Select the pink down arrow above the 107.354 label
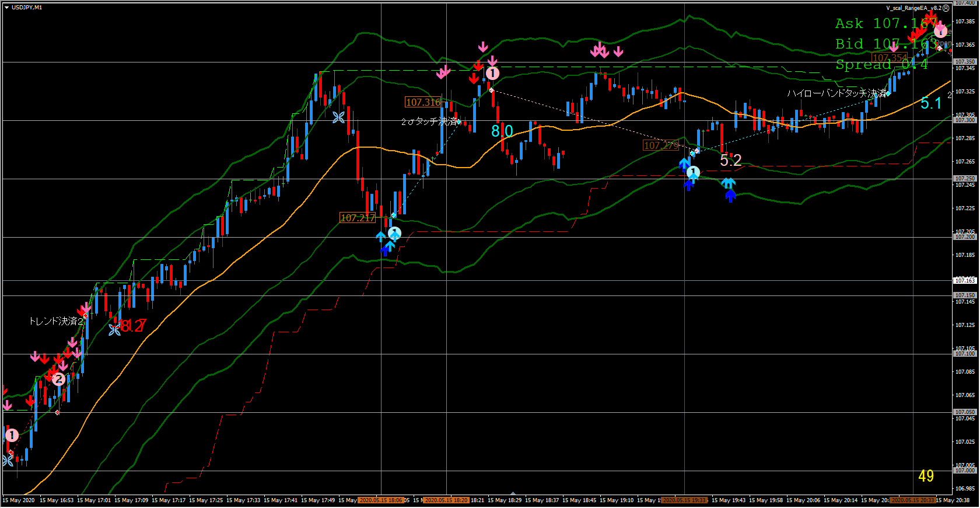 [x=894, y=47]
